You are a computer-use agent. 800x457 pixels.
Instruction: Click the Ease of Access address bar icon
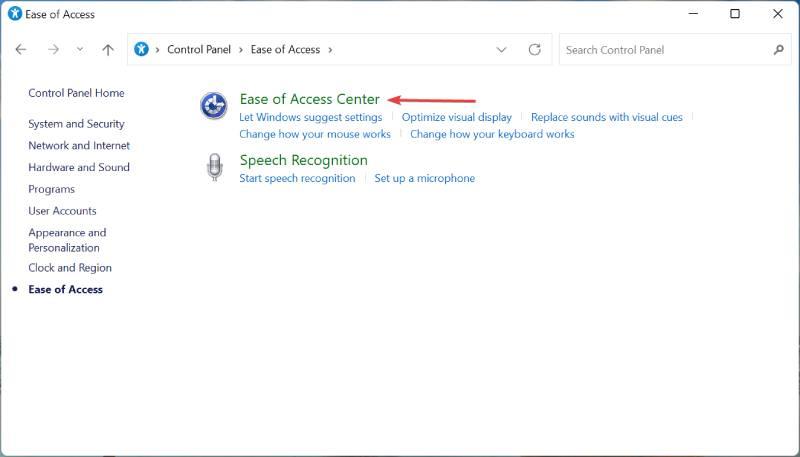click(141, 49)
